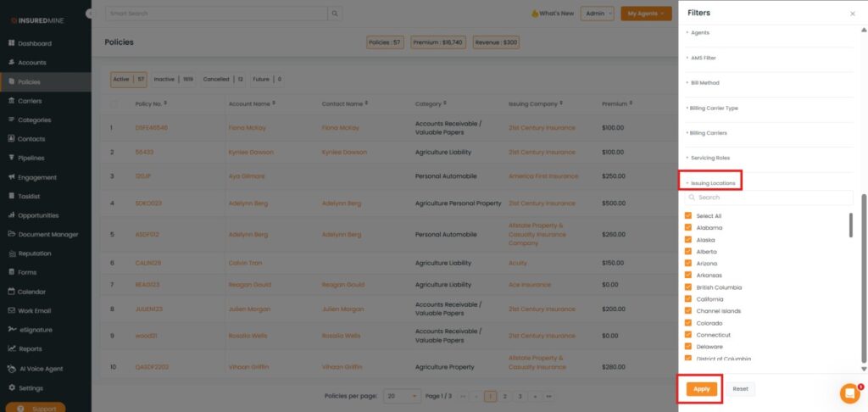Close the Filters panel with X
868x412 pixels.
coord(852,14)
